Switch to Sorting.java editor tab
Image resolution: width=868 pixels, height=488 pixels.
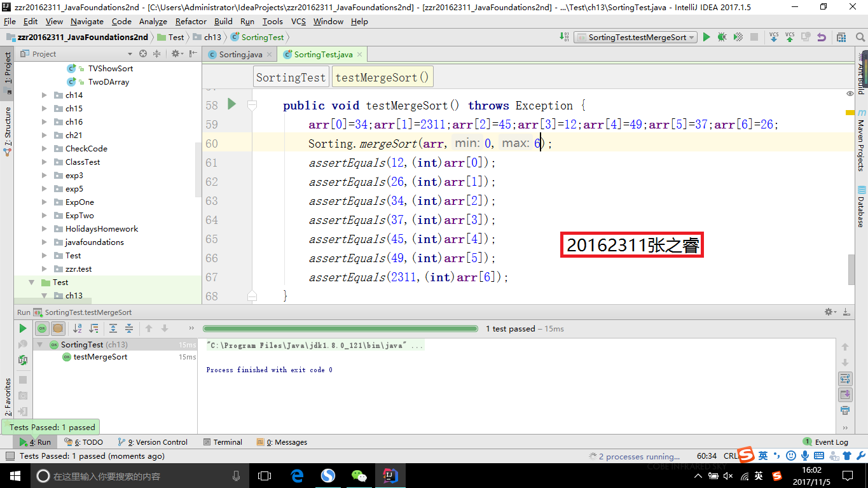tap(239, 55)
